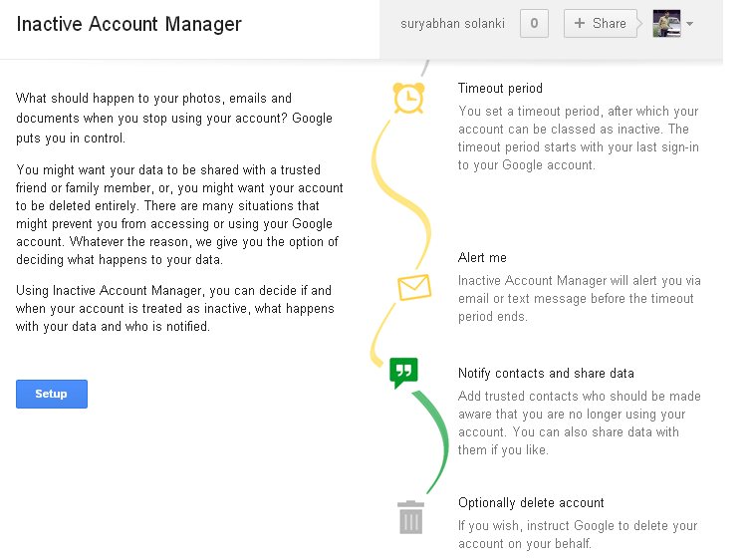This screenshot has height=560, width=747.
Task: Select the Optionally delete account heading
Action: coord(531,503)
